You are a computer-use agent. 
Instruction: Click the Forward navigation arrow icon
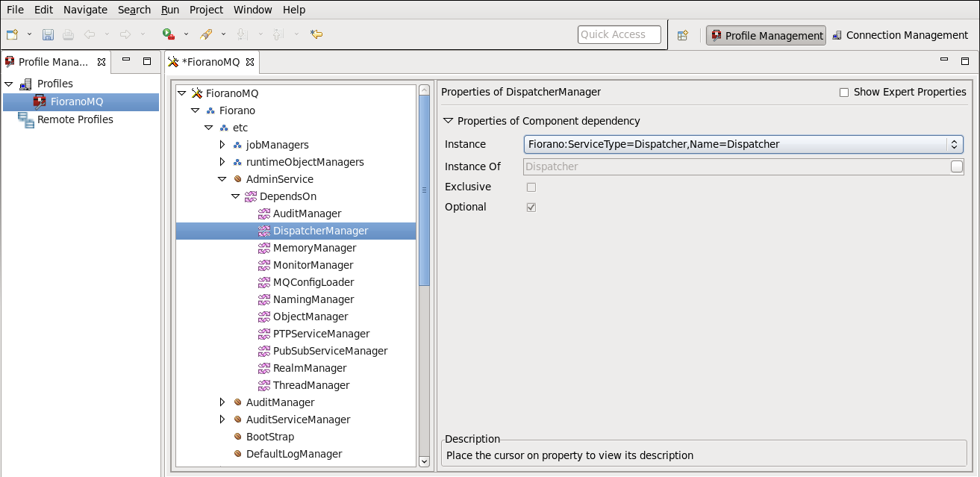tap(125, 34)
